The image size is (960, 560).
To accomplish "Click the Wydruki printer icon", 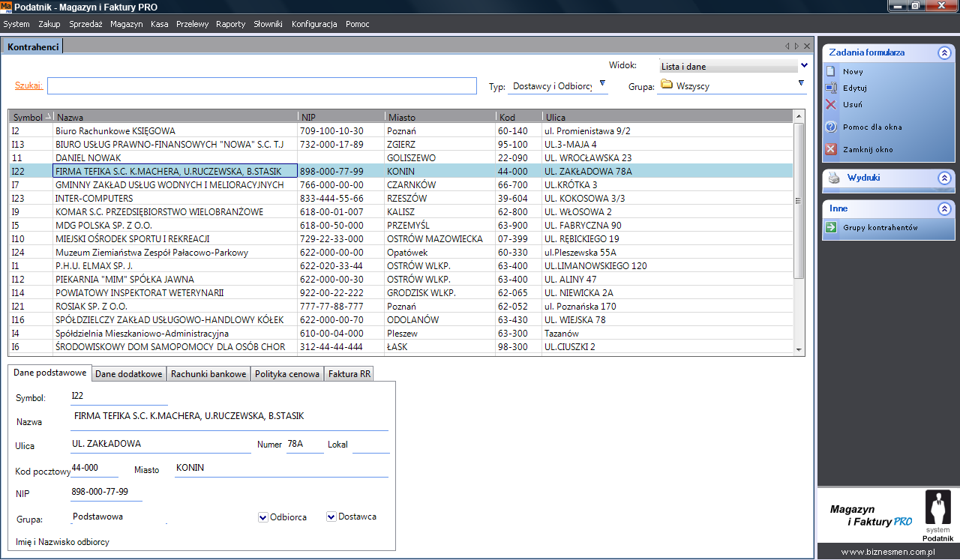I will 834,178.
